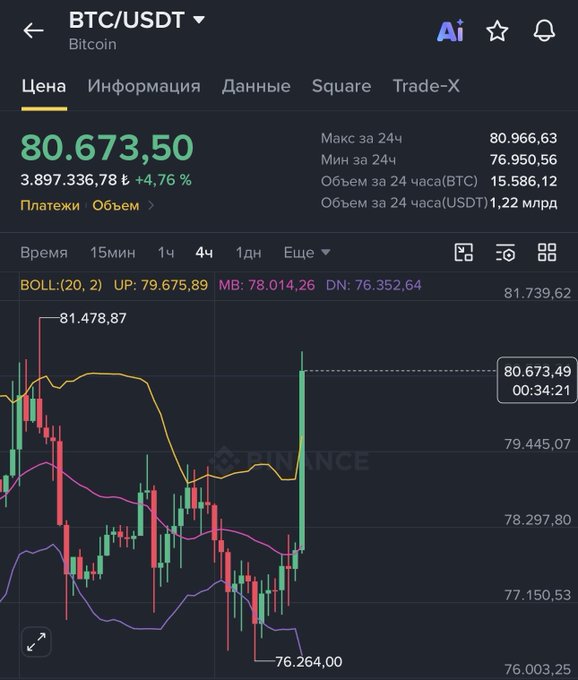Open price alerts via bell icon
The width and height of the screenshot is (578, 680).
click(544, 31)
